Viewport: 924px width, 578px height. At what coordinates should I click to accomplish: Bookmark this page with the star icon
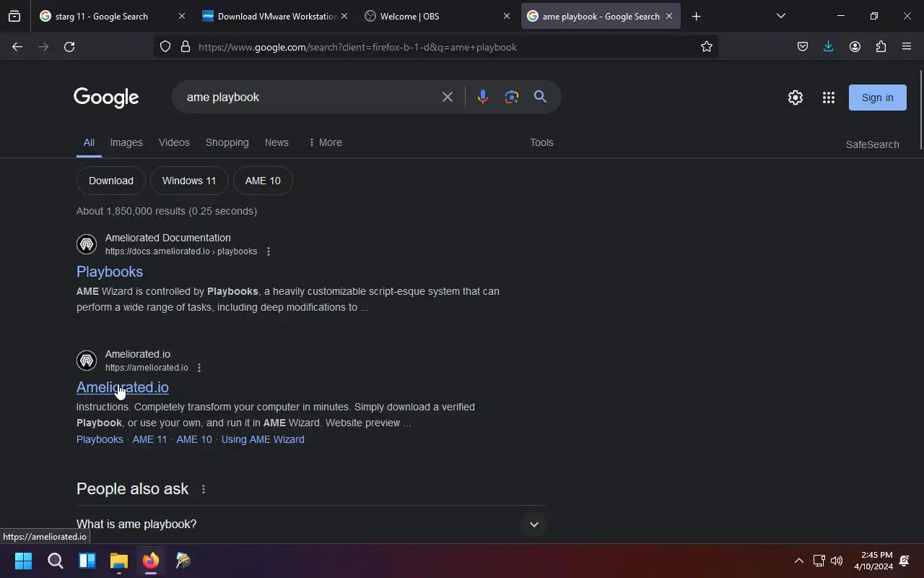[x=707, y=47]
